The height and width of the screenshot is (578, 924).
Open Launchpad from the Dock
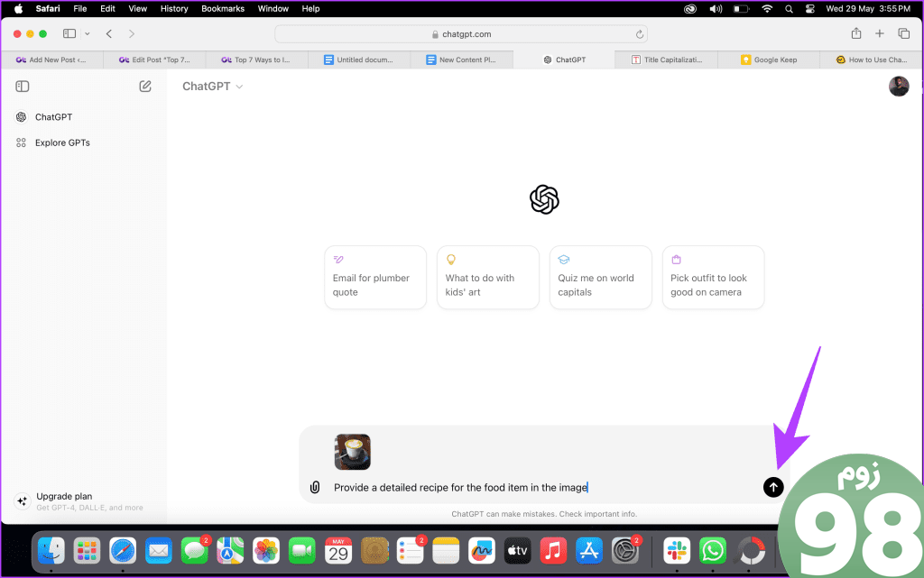point(88,552)
